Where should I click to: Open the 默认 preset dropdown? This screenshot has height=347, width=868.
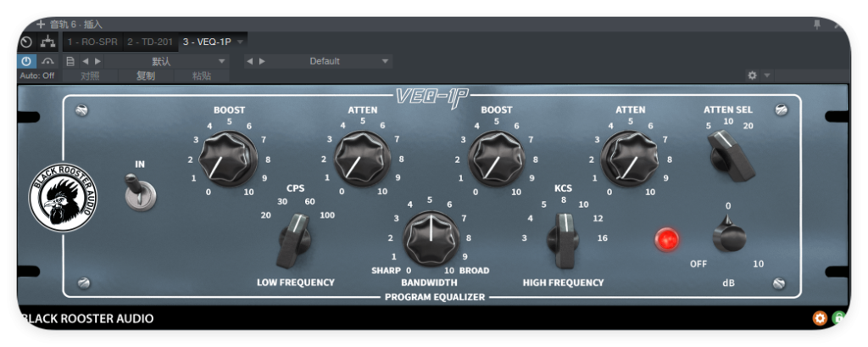(167, 61)
